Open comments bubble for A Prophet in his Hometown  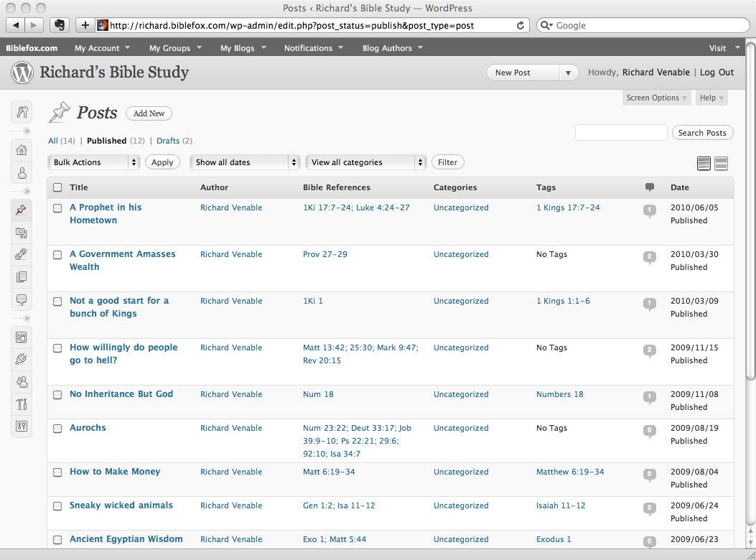(x=650, y=211)
